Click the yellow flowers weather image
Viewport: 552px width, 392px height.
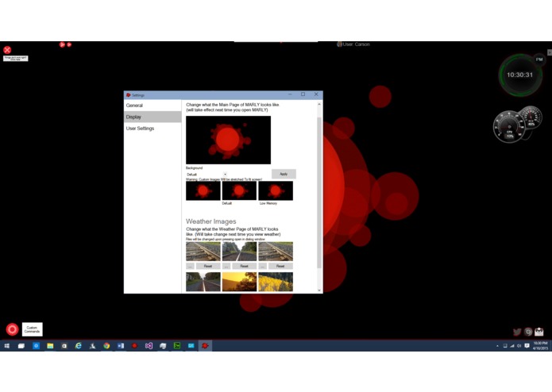276,282
